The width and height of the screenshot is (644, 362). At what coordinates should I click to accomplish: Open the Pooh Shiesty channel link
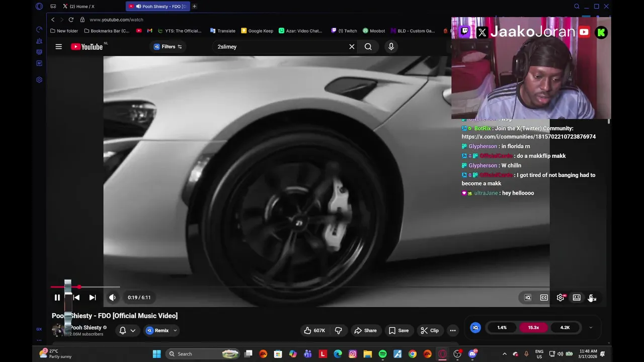[86, 327]
